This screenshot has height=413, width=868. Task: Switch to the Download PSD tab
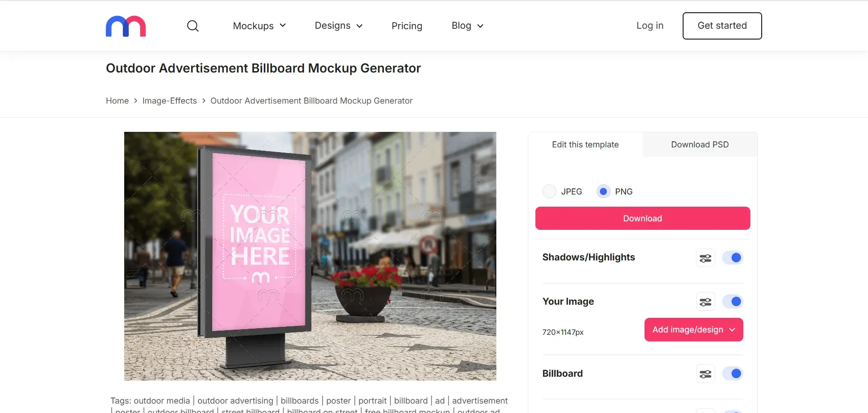pos(700,145)
